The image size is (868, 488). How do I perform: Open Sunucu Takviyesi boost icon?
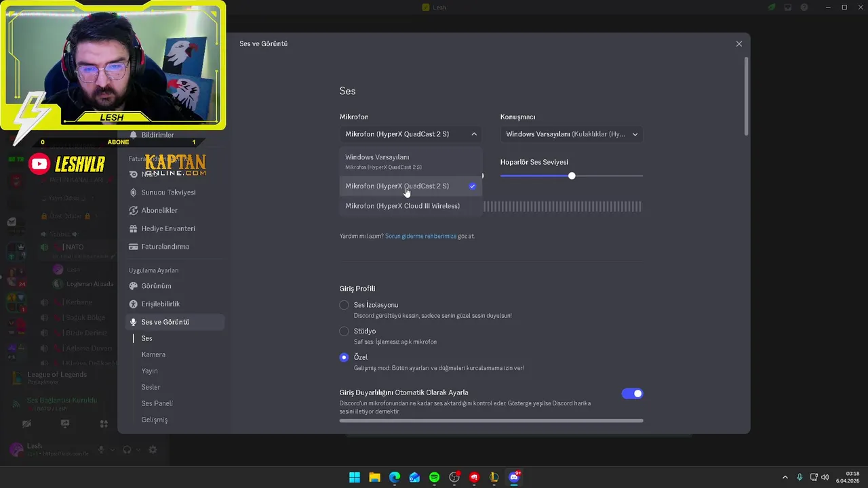coord(134,192)
